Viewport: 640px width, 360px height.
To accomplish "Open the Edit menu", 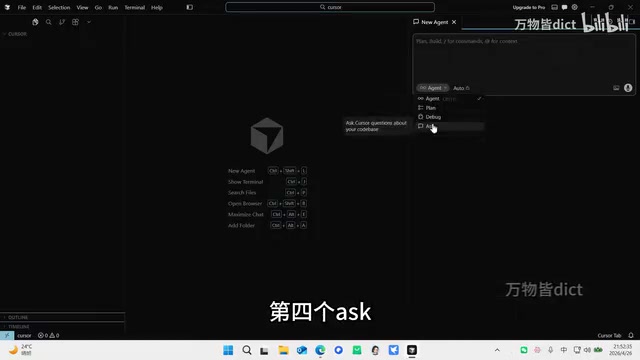I will 37,7.
